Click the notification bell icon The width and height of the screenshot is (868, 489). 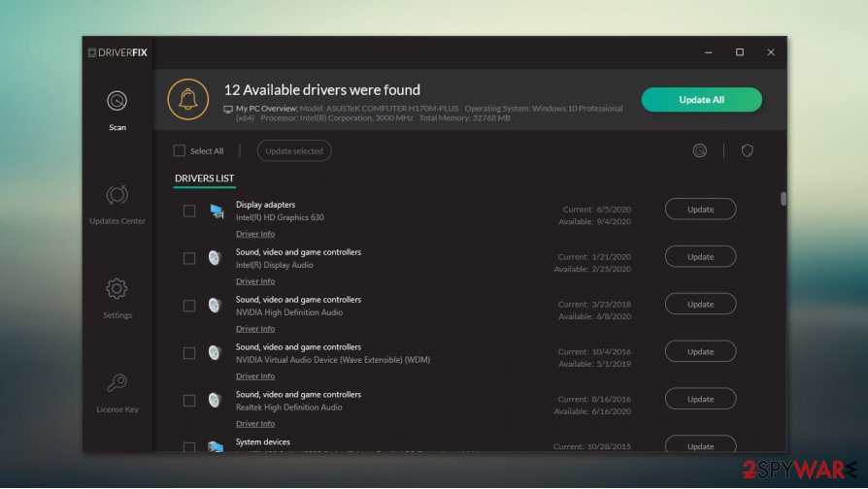click(x=188, y=100)
